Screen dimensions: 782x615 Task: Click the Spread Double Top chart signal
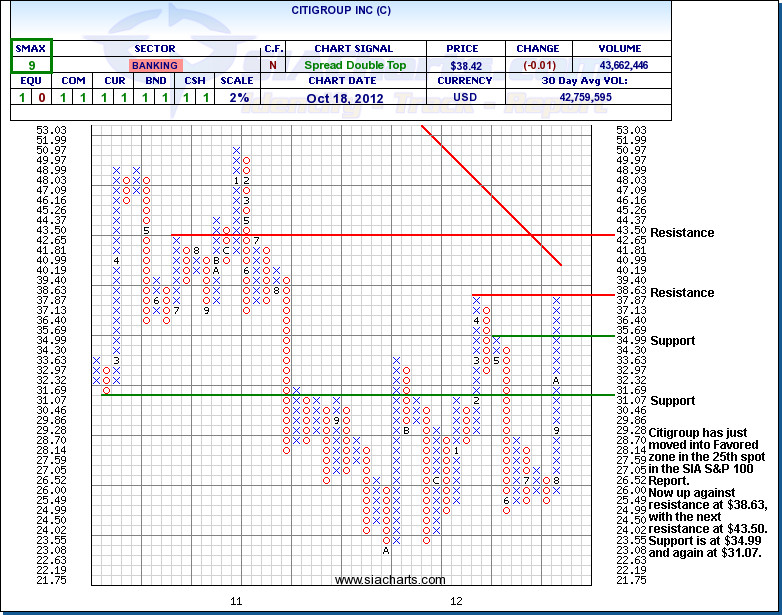point(353,65)
